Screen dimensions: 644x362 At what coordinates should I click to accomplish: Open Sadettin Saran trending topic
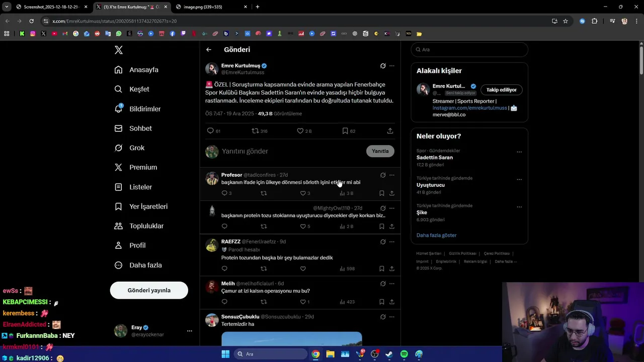click(435, 157)
